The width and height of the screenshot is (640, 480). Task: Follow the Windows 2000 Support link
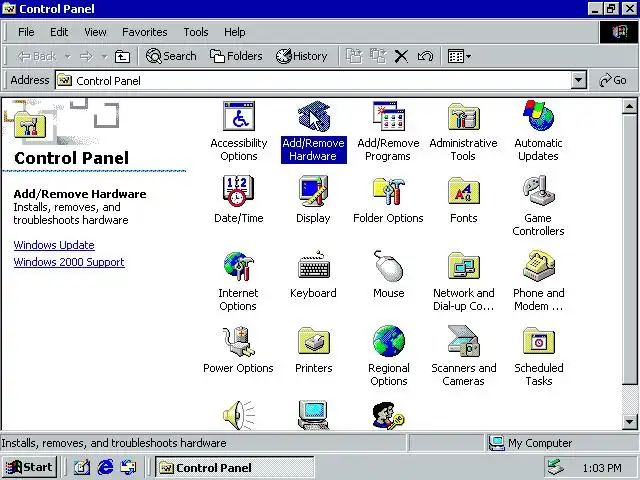(x=69, y=262)
